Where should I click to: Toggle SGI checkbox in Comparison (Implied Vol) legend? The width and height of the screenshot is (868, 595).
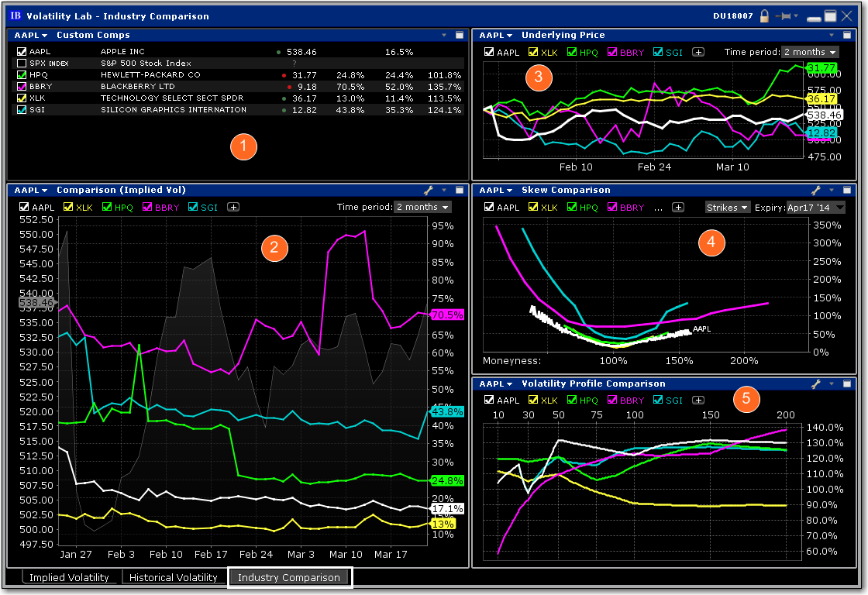191,207
